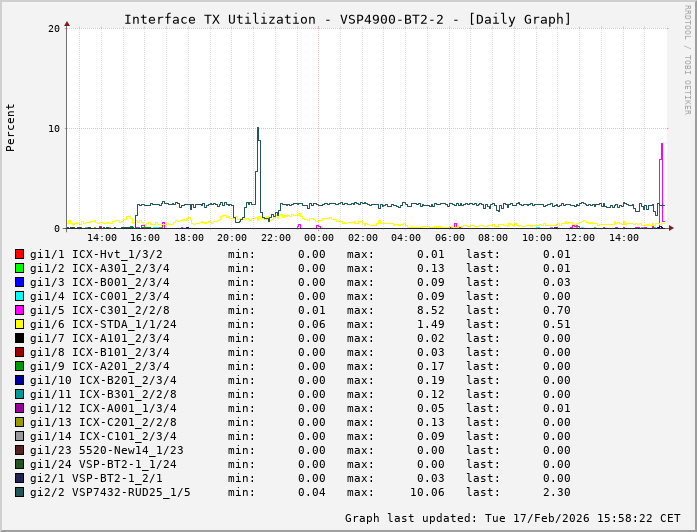Image resolution: width=697 pixels, height=532 pixels.
Task: Click the gi1/11 ICX-B301_2/2/8 teal swatch
Action: pyautogui.click(x=19, y=394)
